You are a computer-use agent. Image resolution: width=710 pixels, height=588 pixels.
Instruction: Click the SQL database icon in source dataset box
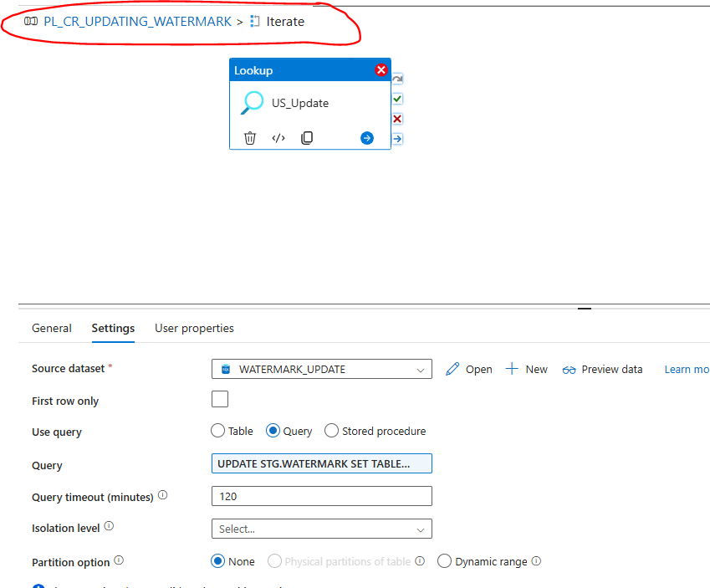pos(226,369)
